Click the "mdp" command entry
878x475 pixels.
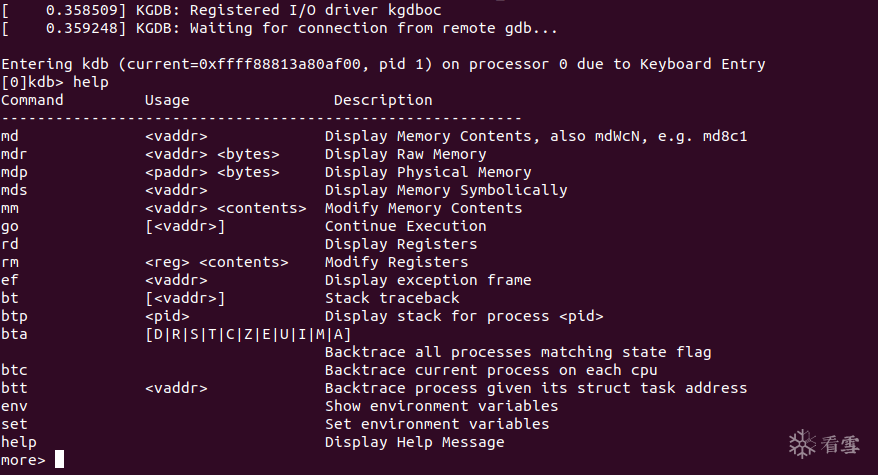coord(14,172)
